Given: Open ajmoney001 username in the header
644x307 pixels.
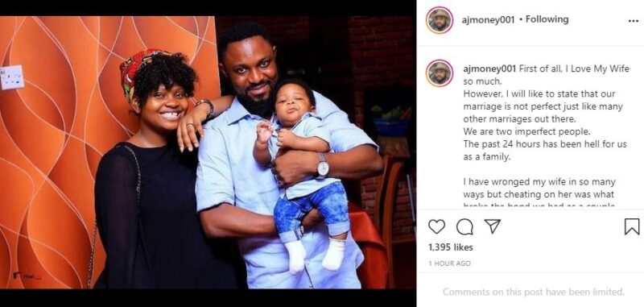Looking at the screenshot, I should (x=488, y=19).
